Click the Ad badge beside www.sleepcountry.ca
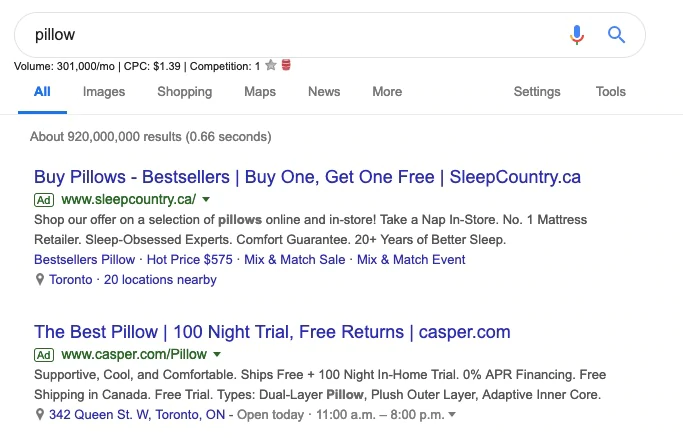Screen dimensions: 683x438 44,200
